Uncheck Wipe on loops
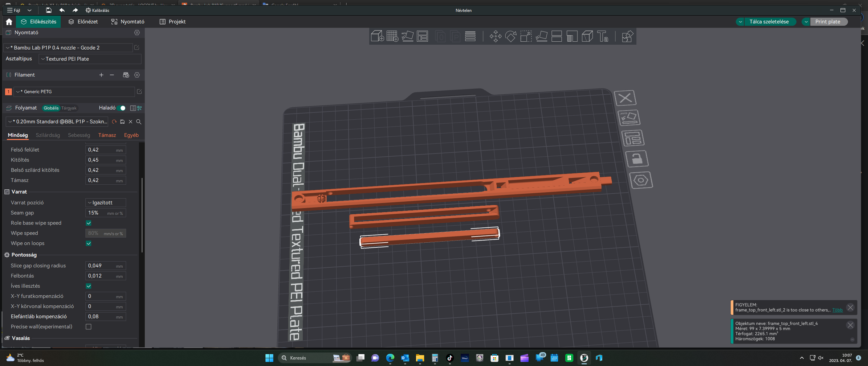 pos(89,243)
